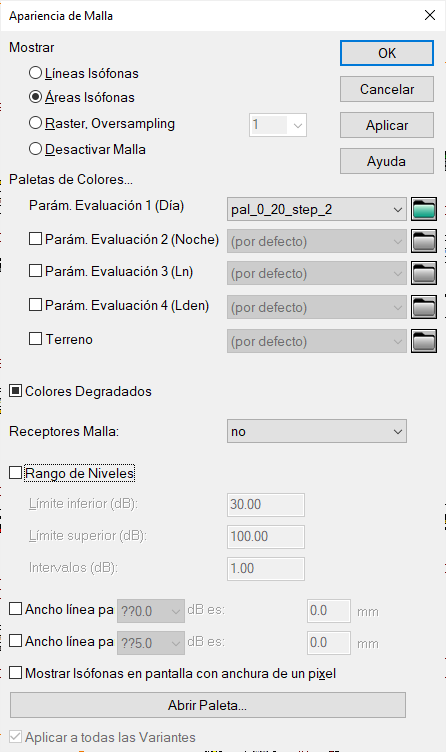The width and height of the screenshot is (446, 752).
Task: Select Desactivar Malla option
Action: tap(35, 149)
